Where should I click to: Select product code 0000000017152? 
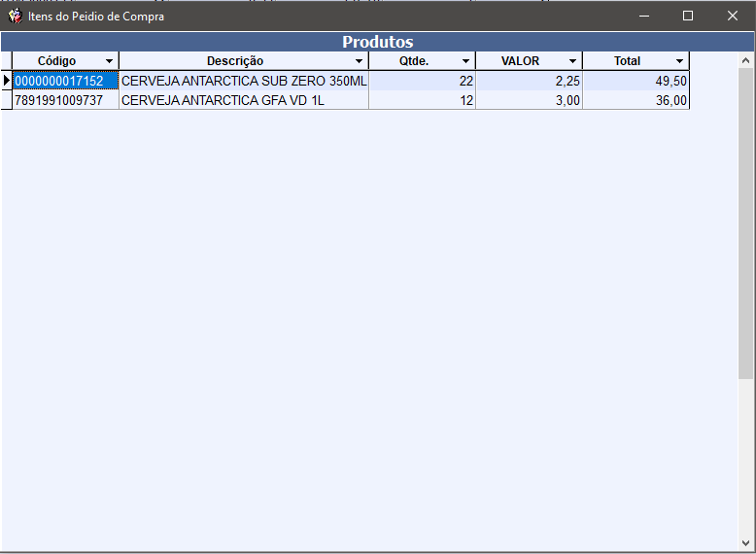click(x=58, y=81)
